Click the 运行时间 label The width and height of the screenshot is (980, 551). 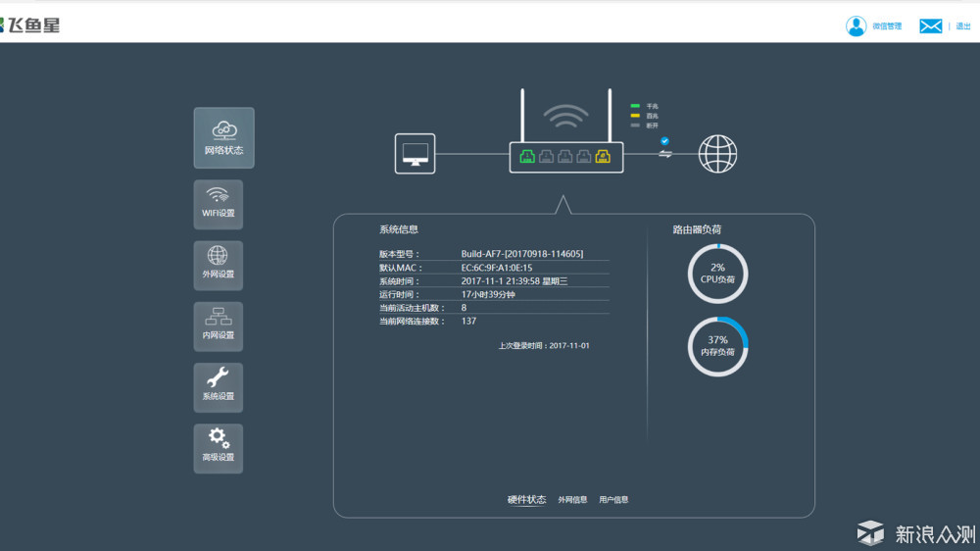point(400,294)
